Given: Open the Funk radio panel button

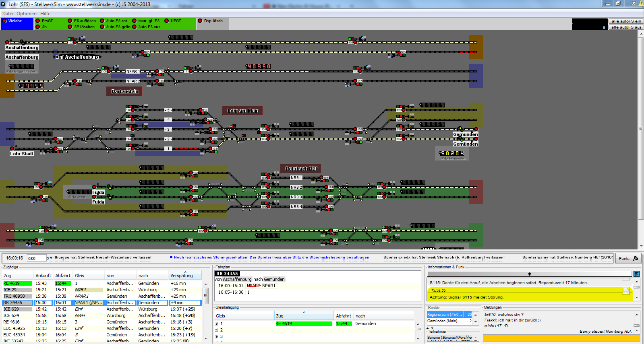Looking at the screenshot, I should tap(628, 258).
